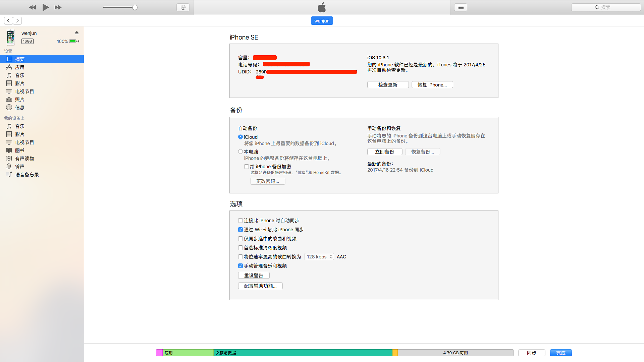Toggle 通过 Wi-Fi 与此 iPhone 同步 checkbox

tap(240, 230)
